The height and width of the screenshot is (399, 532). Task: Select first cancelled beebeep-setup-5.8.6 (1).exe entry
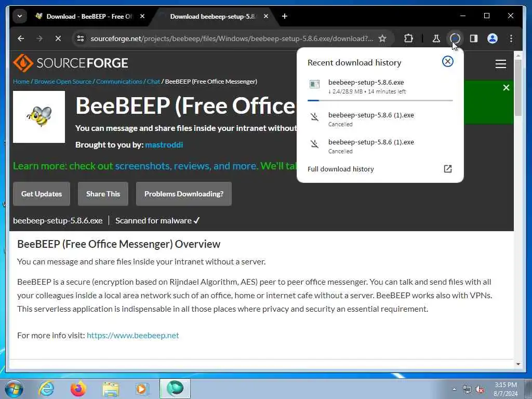pos(380,119)
